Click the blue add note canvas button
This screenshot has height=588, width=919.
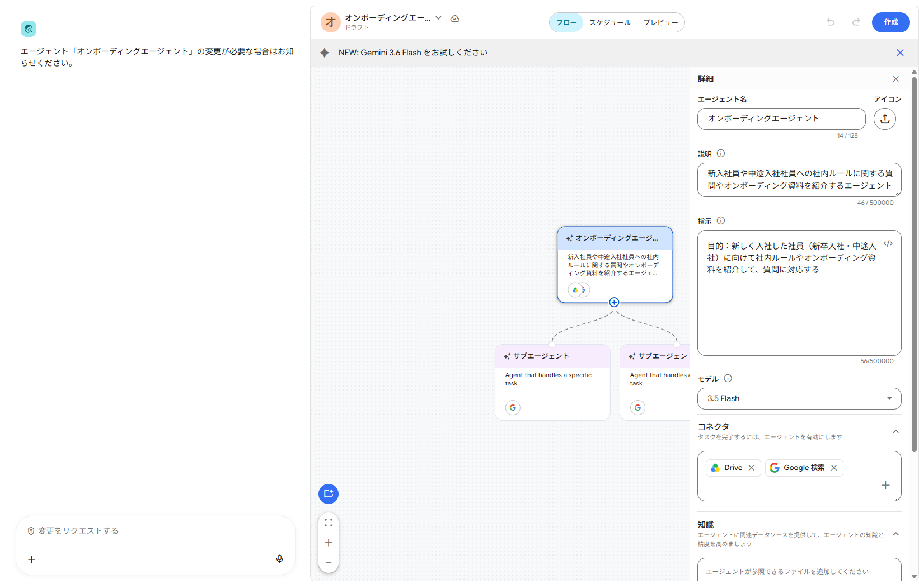(329, 494)
